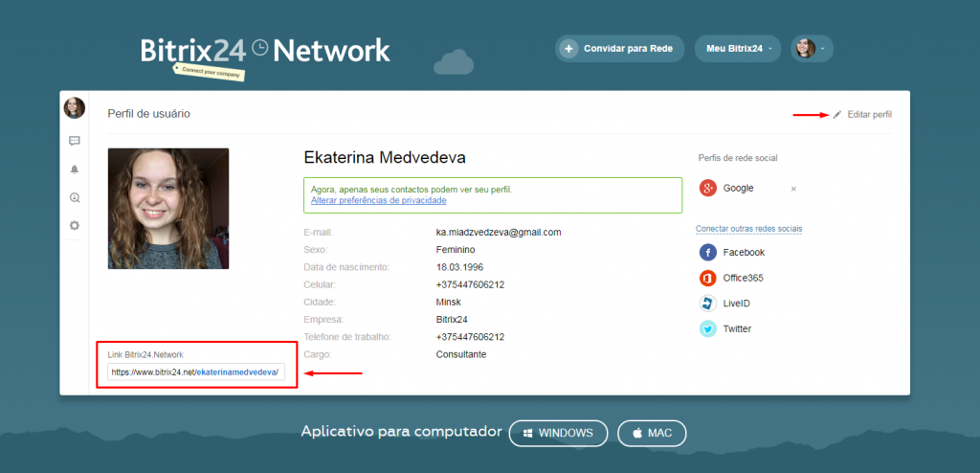Download the WINDOWS desktop app
The image size is (980, 473).
pyautogui.click(x=558, y=433)
